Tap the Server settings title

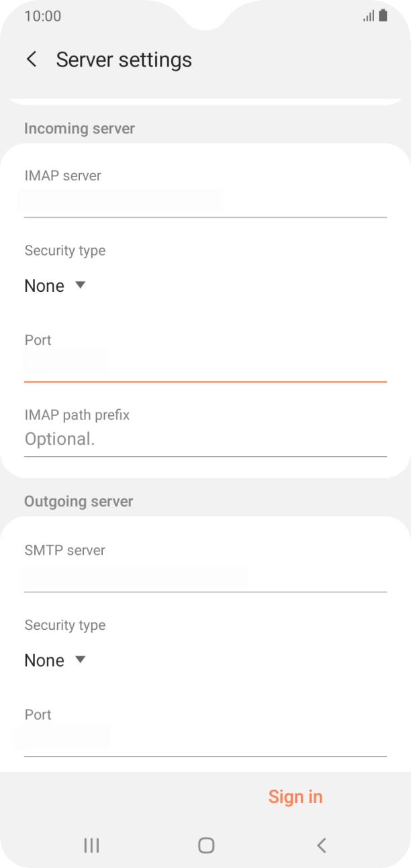(x=124, y=59)
